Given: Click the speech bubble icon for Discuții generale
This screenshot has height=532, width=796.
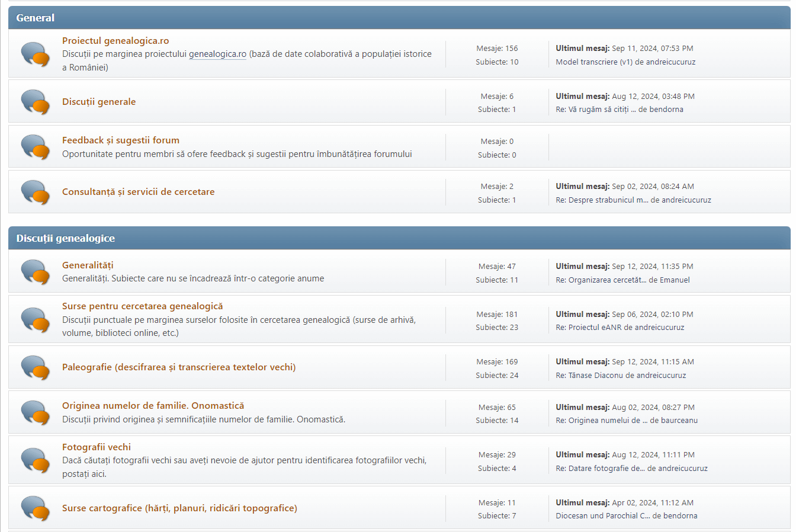Looking at the screenshot, I should (35, 102).
